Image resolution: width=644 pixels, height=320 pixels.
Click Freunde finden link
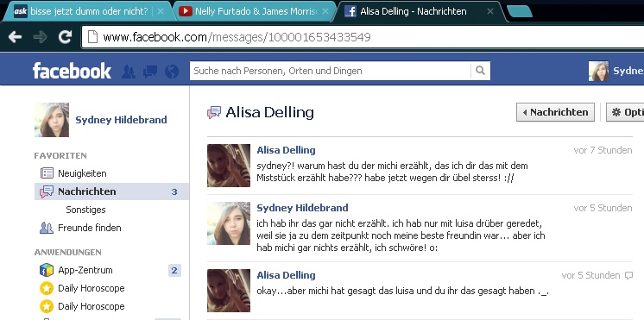pyautogui.click(x=90, y=228)
